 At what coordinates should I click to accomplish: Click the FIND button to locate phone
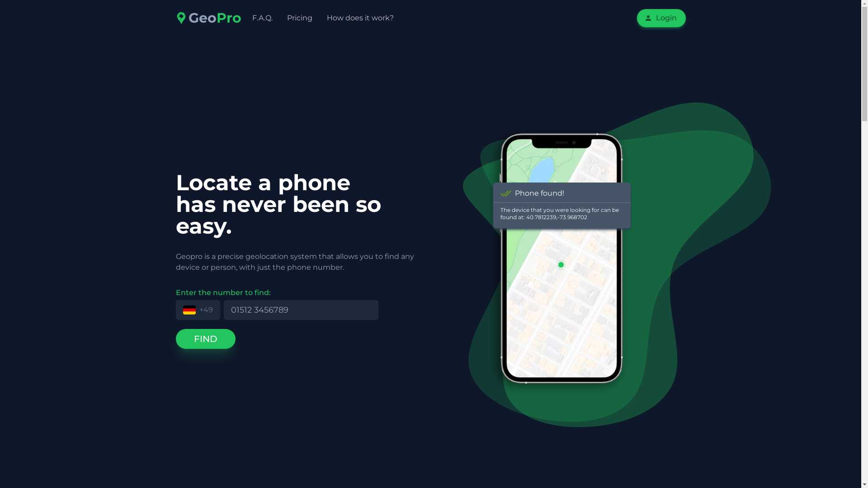tap(205, 338)
